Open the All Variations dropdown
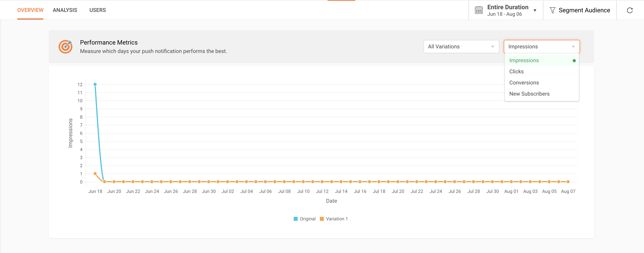The width and height of the screenshot is (644, 253). click(x=461, y=46)
